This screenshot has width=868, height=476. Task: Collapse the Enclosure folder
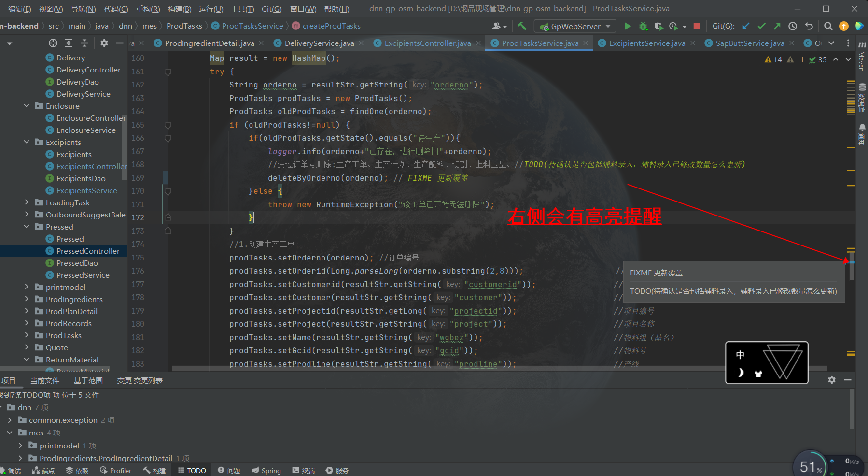click(27, 106)
